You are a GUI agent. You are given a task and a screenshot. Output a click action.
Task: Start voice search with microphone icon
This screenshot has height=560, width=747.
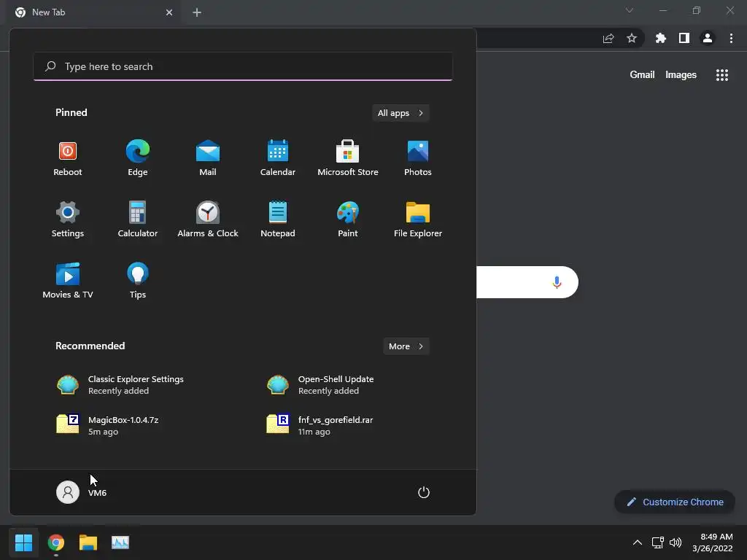point(557,282)
